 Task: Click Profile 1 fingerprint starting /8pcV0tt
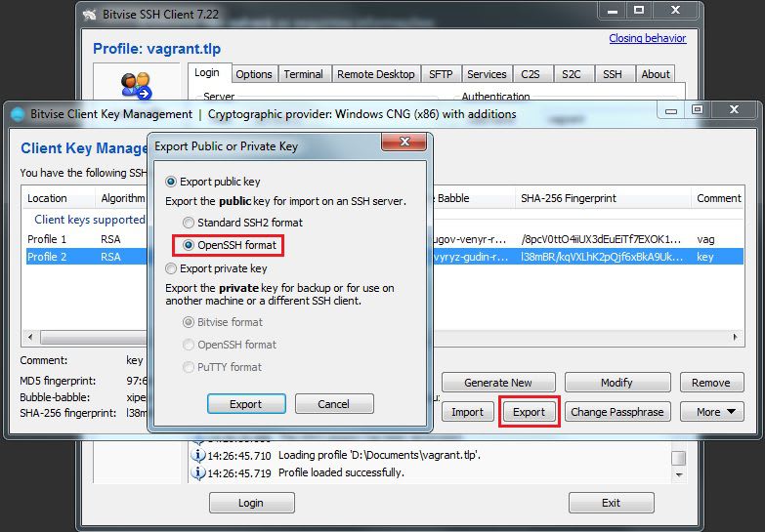click(601, 239)
